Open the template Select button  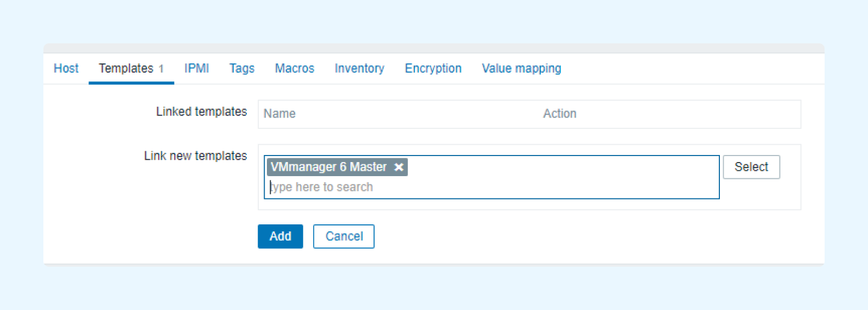(751, 167)
